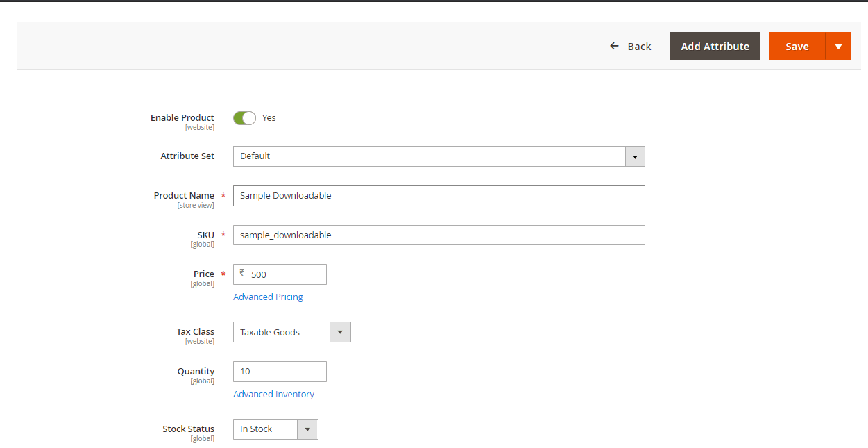Click the Back arrow icon
This screenshot has width=868, height=448.
click(x=614, y=46)
